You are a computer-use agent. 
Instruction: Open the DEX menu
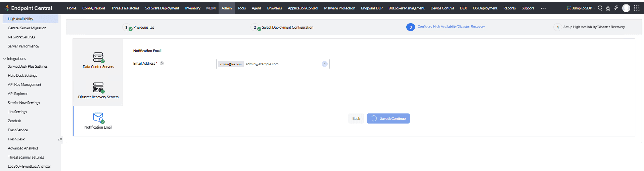(463, 8)
